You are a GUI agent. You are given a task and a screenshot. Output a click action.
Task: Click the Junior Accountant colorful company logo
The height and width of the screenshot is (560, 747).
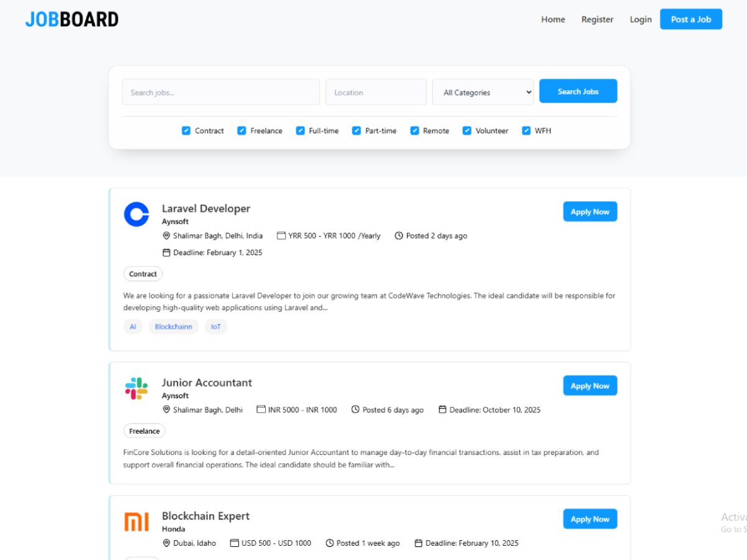tap(136, 388)
